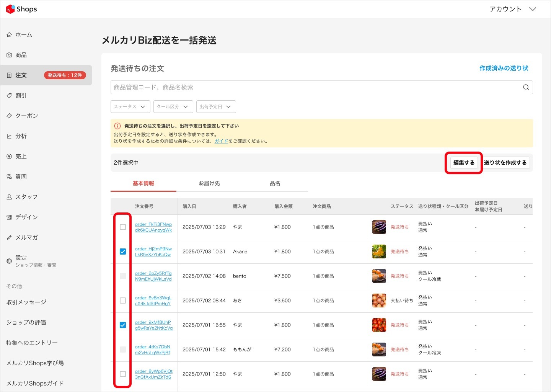Open 取引メッセージ in the sidebar
The height and width of the screenshot is (392, 551).
26,302
